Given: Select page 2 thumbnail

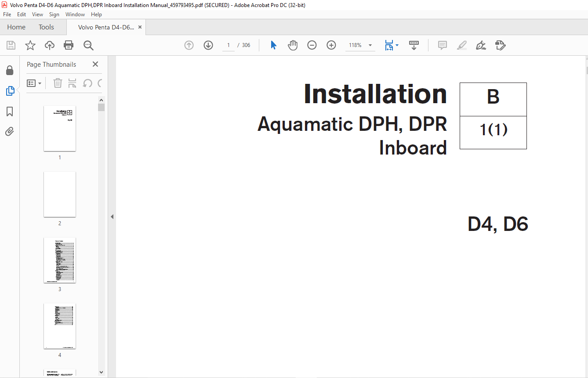Looking at the screenshot, I should [60, 194].
